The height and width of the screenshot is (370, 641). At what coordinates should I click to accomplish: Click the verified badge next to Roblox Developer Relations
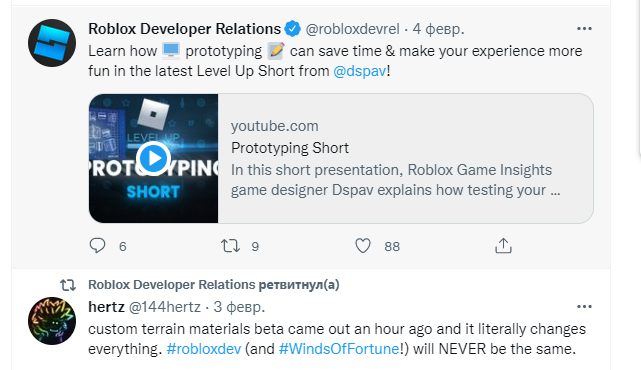pos(293,29)
